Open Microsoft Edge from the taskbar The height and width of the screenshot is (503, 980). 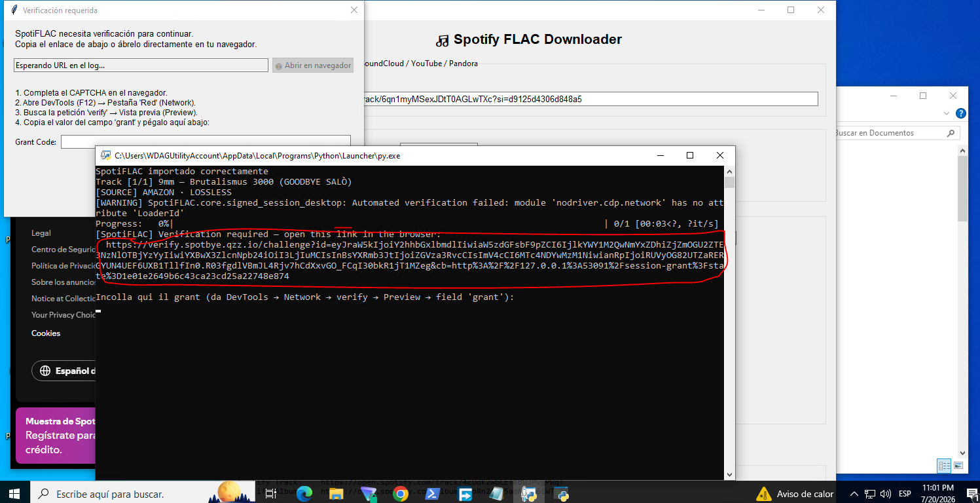pyautogui.click(x=304, y=494)
